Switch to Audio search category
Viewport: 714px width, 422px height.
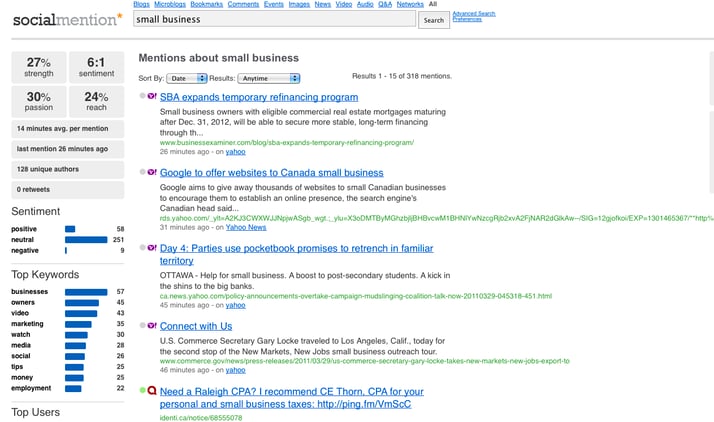pos(365,4)
